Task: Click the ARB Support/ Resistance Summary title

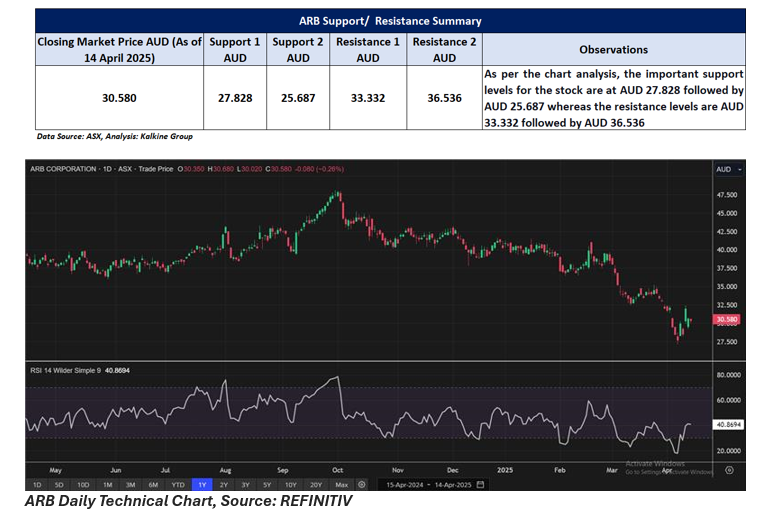Action: 390,21
